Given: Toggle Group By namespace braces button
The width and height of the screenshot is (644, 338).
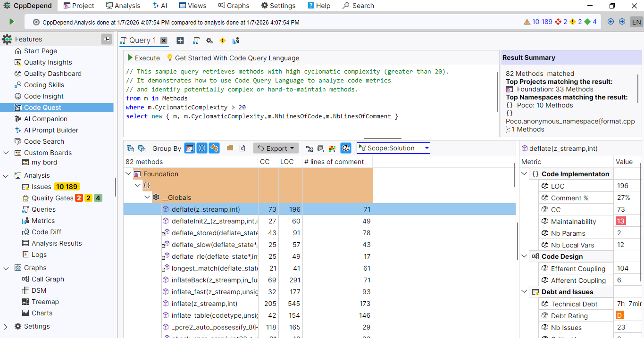Looking at the screenshot, I should (x=201, y=148).
